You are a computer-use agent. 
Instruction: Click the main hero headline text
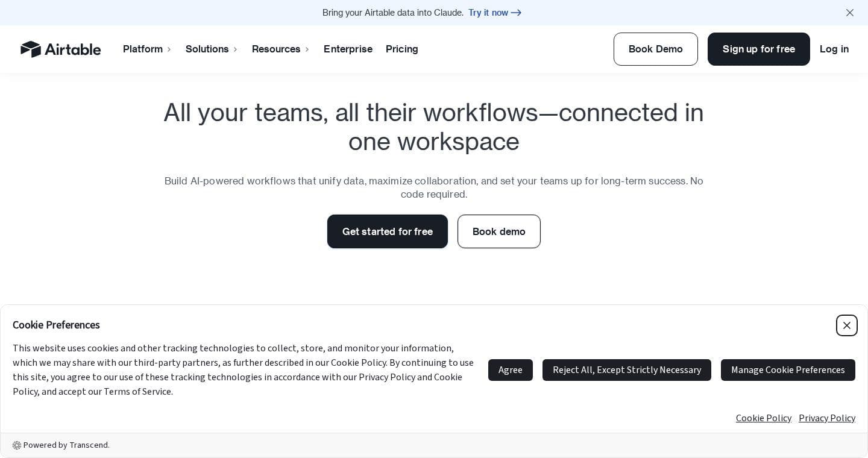(x=434, y=127)
